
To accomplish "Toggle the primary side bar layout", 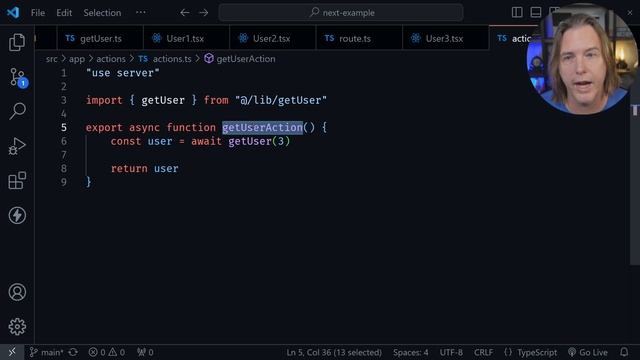I will (517, 12).
